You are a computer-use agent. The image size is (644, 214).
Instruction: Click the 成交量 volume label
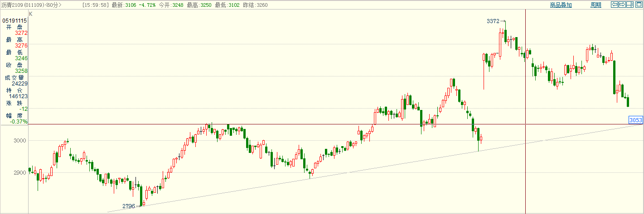(14, 78)
